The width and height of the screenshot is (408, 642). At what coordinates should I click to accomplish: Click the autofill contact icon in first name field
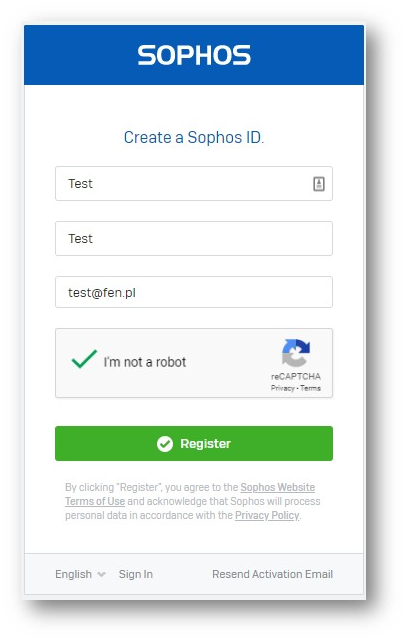pos(319,184)
